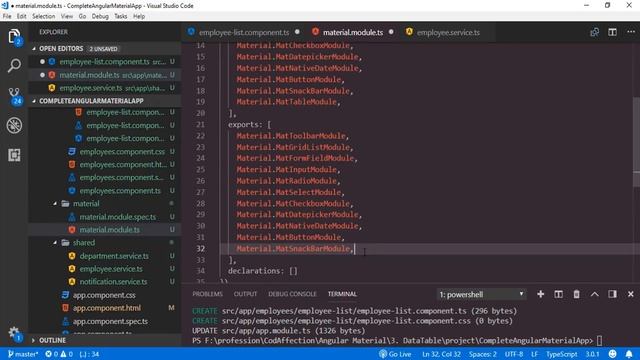
Task: Switch to the Debug Console panel tab
Action: pyautogui.click(x=292, y=294)
